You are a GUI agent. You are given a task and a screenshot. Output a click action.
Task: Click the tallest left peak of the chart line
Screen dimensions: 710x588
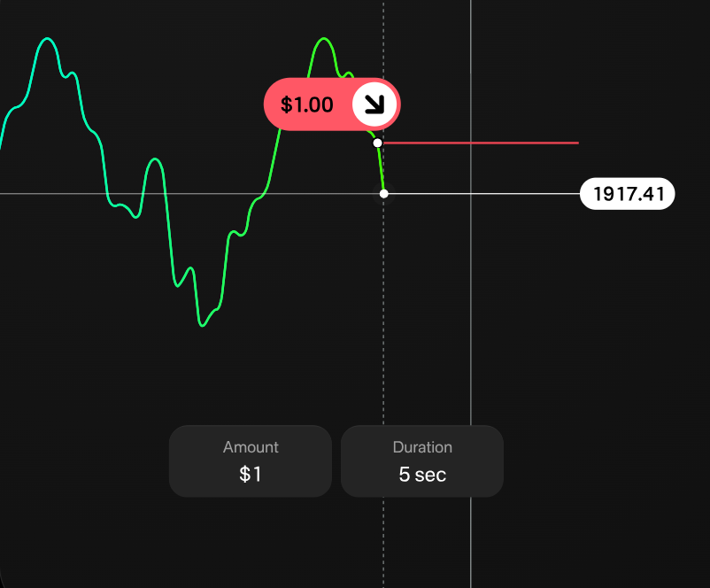pyautogui.click(x=48, y=39)
